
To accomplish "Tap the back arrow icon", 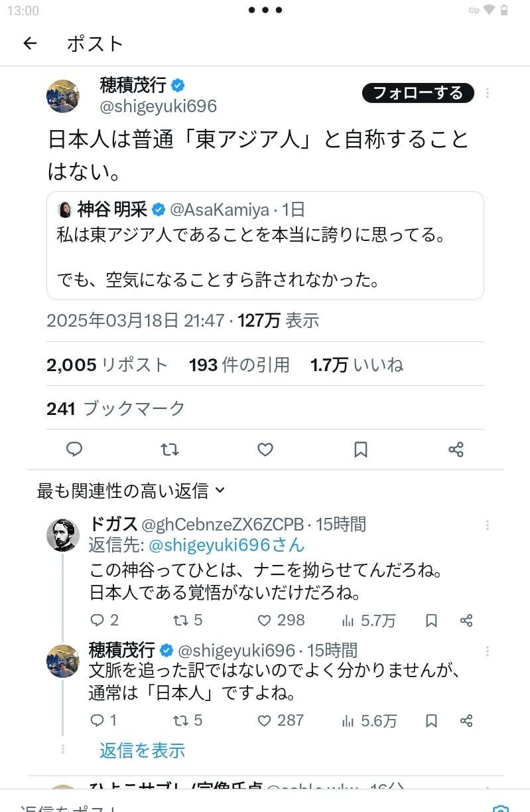I will pyautogui.click(x=30, y=44).
